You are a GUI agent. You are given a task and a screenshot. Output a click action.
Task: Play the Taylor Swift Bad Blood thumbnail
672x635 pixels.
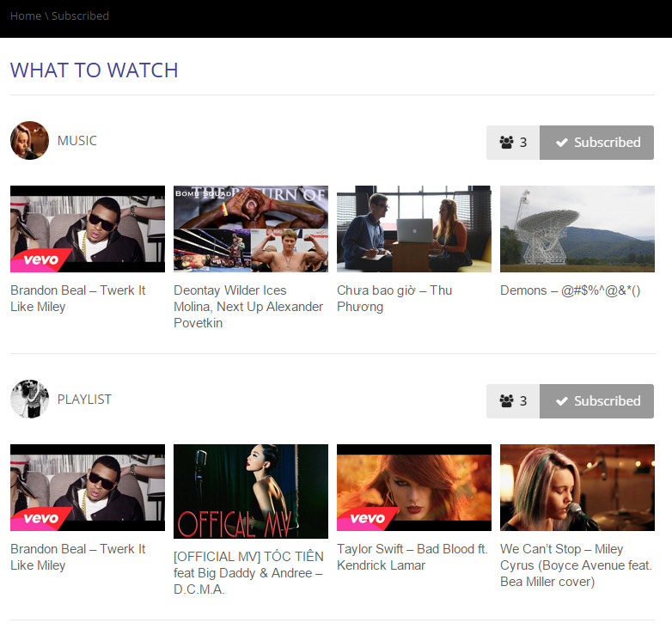414,487
